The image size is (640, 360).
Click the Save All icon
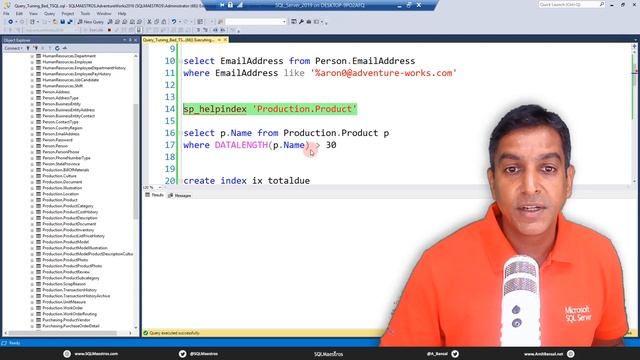coord(70,22)
